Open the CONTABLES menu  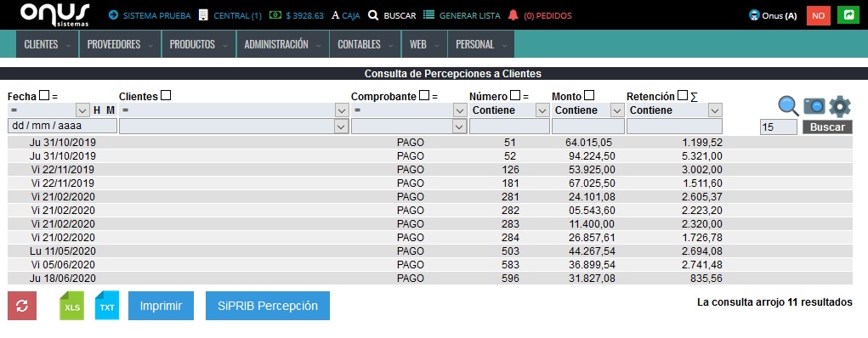click(365, 44)
